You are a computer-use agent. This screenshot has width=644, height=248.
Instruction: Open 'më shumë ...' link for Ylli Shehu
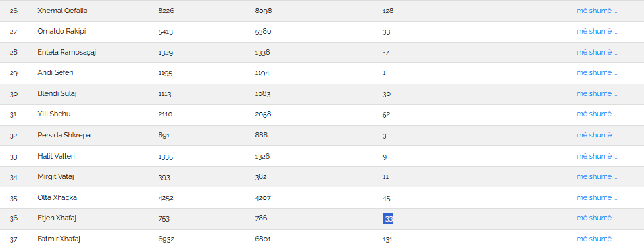pyautogui.click(x=597, y=114)
